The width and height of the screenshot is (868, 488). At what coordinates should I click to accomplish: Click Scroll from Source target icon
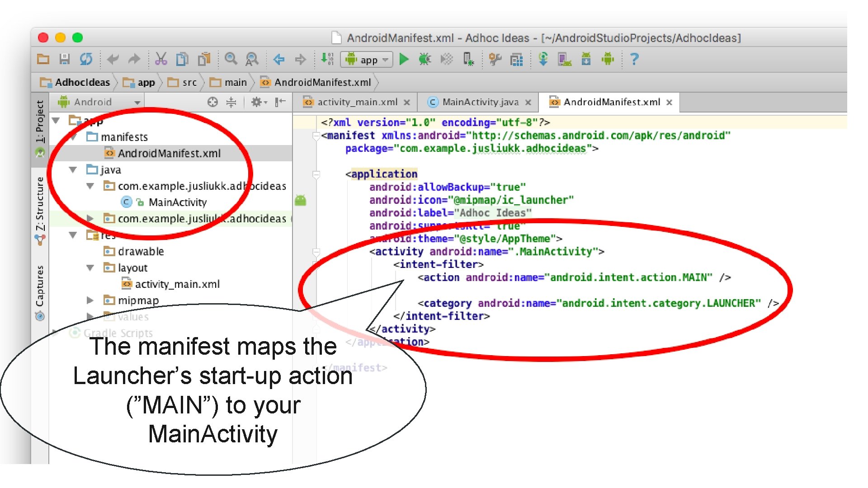pos(212,102)
